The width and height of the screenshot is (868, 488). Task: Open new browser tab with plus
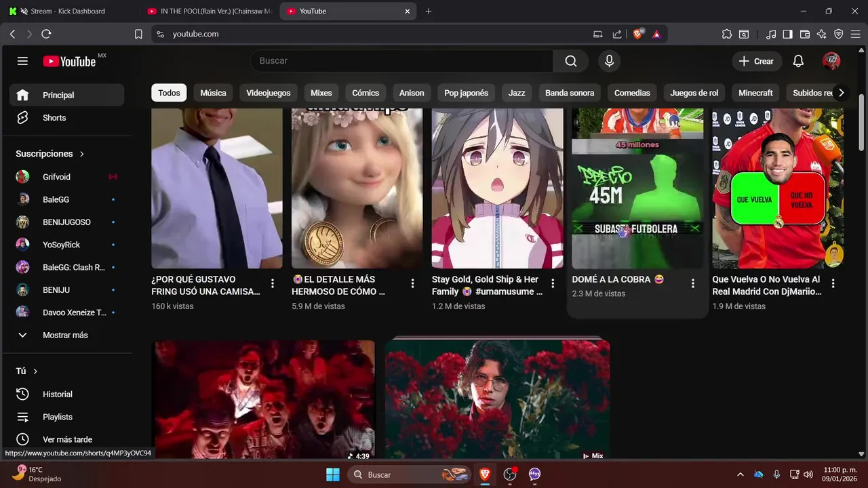click(429, 12)
